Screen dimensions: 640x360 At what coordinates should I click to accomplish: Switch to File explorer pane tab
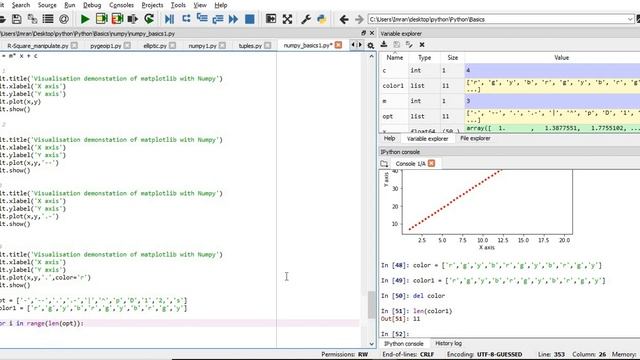coord(475,138)
